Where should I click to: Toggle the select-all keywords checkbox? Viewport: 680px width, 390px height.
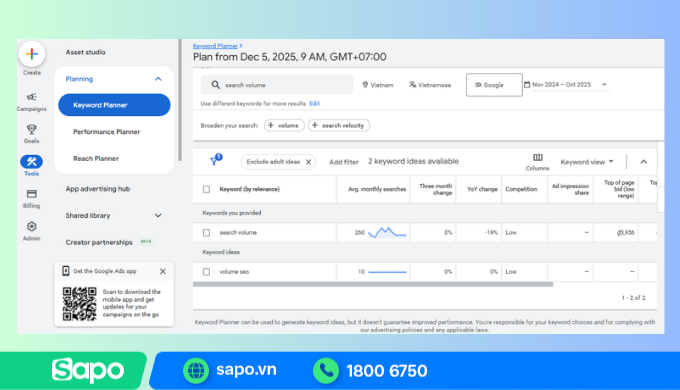click(206, 189)
